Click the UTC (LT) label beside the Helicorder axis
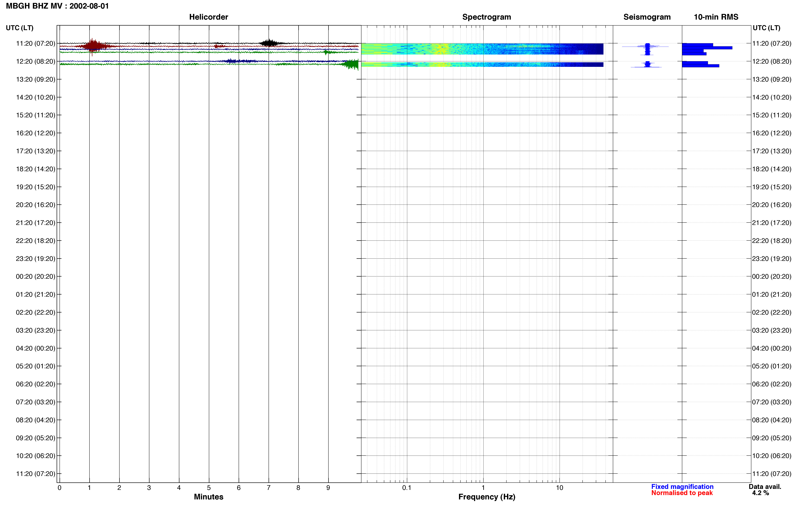Viewport: 812px width, 508px height. point(19,28)
